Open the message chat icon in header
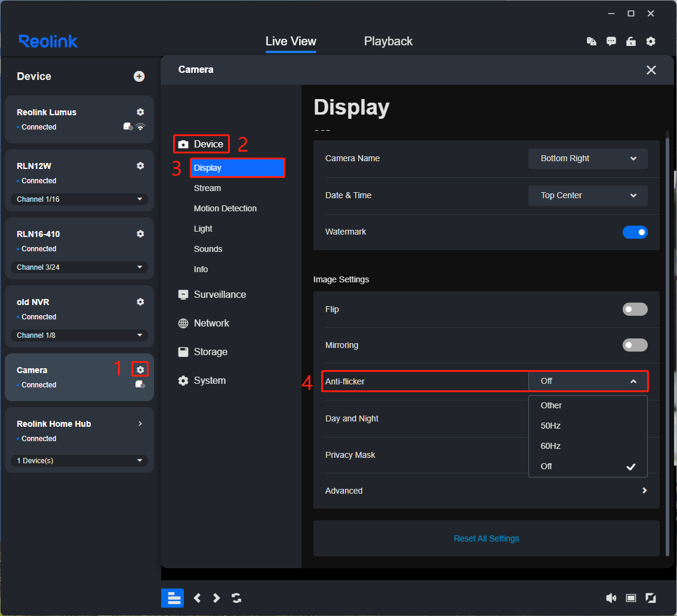The width and height of the screenshot is (677, 616). (611, 41)
